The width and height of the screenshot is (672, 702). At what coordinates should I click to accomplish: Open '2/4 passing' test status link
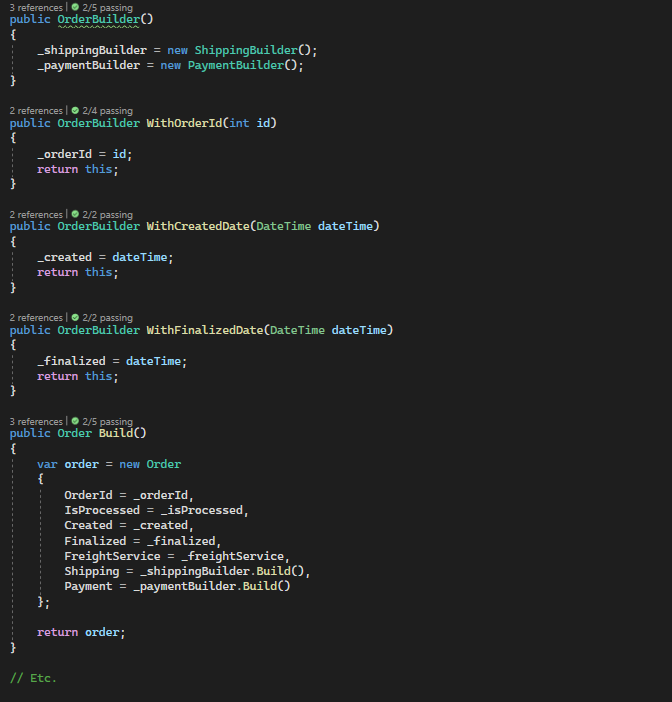pos(107,111)
